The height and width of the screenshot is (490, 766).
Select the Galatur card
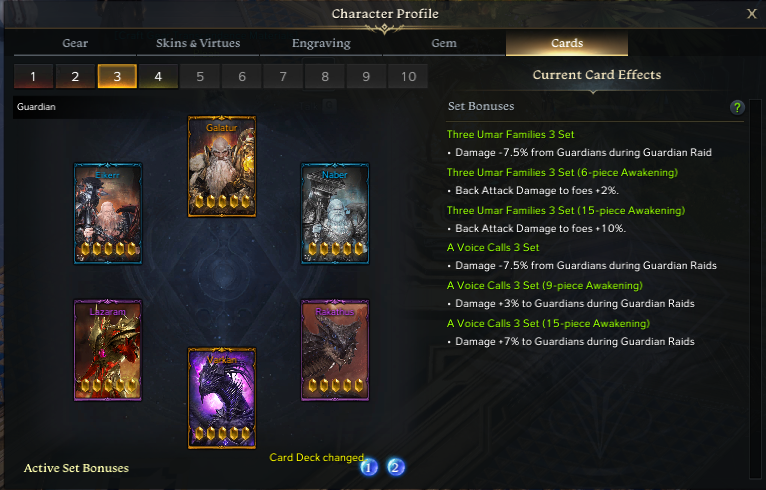(222, 166)
